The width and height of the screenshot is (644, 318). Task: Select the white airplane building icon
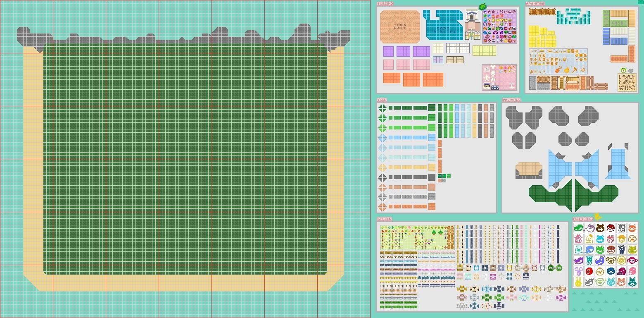[x=487, y=78]
